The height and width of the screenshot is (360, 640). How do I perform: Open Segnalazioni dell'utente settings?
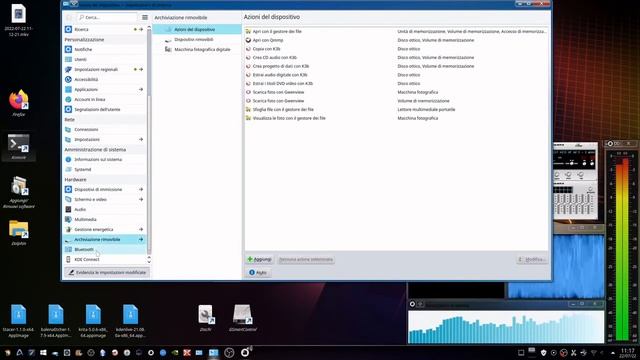click(104, 109)
